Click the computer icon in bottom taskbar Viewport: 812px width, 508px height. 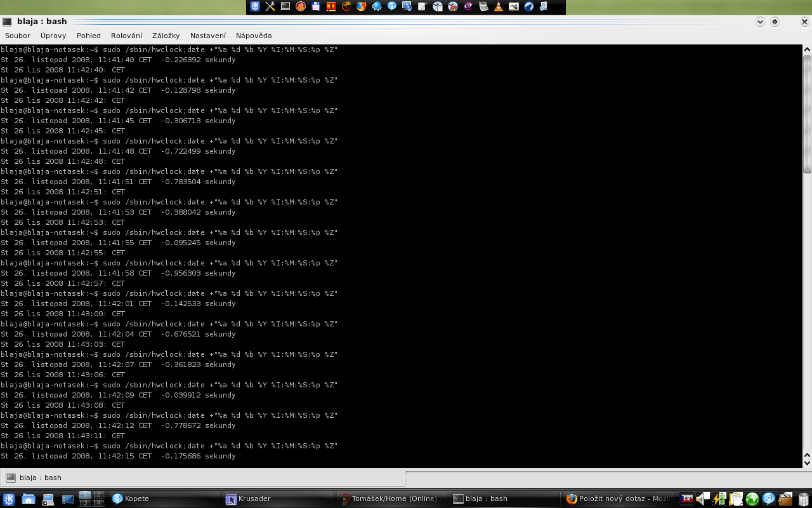tap(48, 499)
